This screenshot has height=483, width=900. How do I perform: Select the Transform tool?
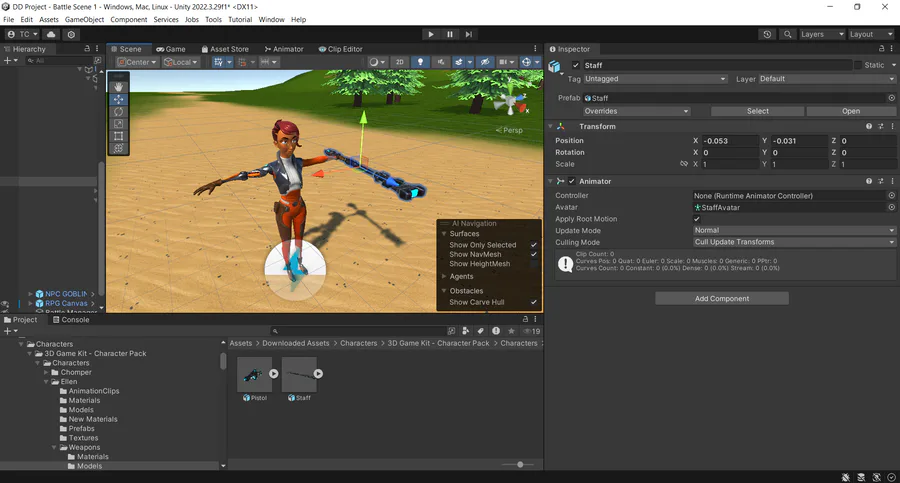point(119,148)
